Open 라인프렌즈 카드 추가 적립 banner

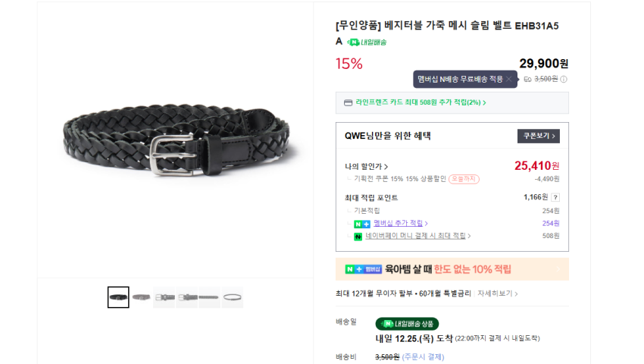[x=452, y=103]
